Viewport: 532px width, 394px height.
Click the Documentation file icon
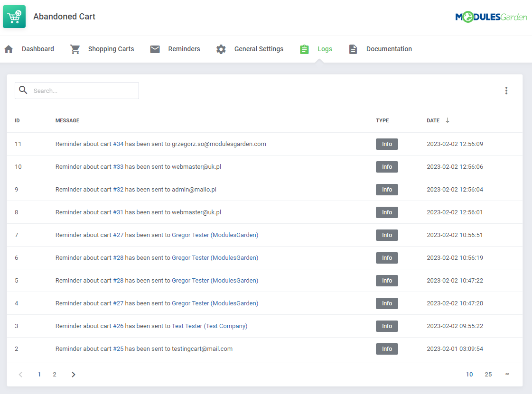tap(353, 49)
